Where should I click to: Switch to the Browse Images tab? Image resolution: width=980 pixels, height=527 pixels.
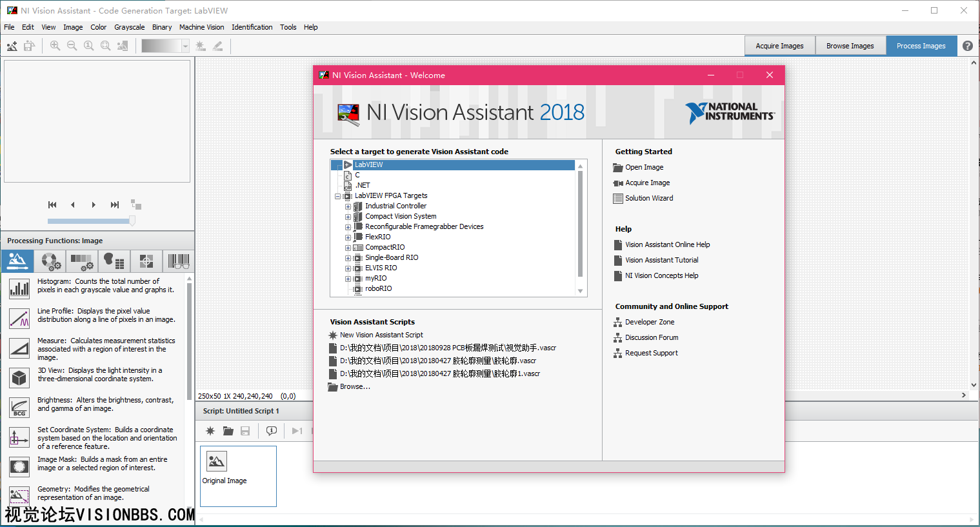coord(850,46)
